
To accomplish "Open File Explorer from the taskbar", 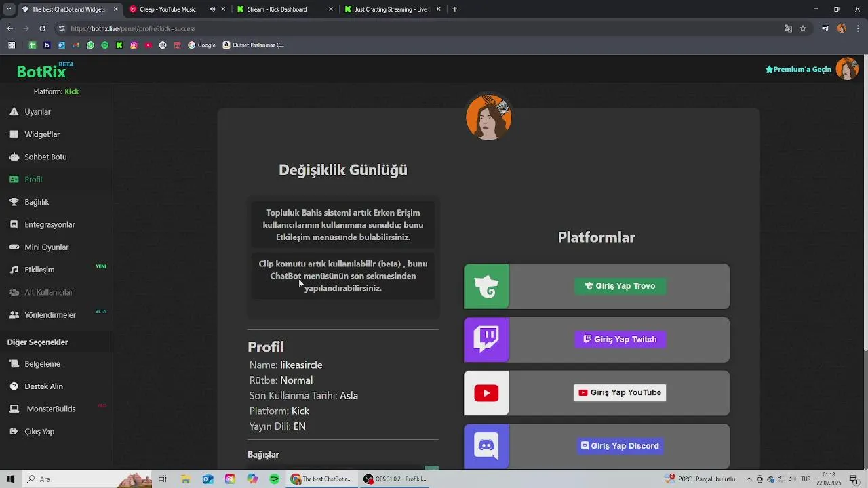I will [185, 479].
